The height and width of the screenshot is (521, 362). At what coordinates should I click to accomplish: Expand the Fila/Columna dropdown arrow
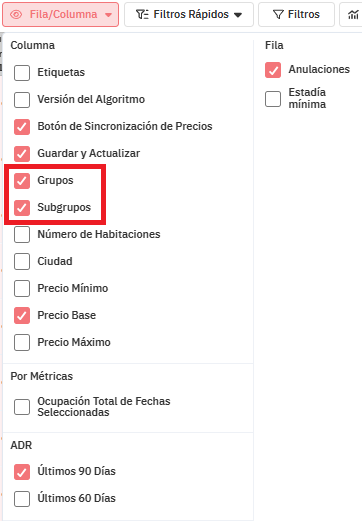(108, 15)
